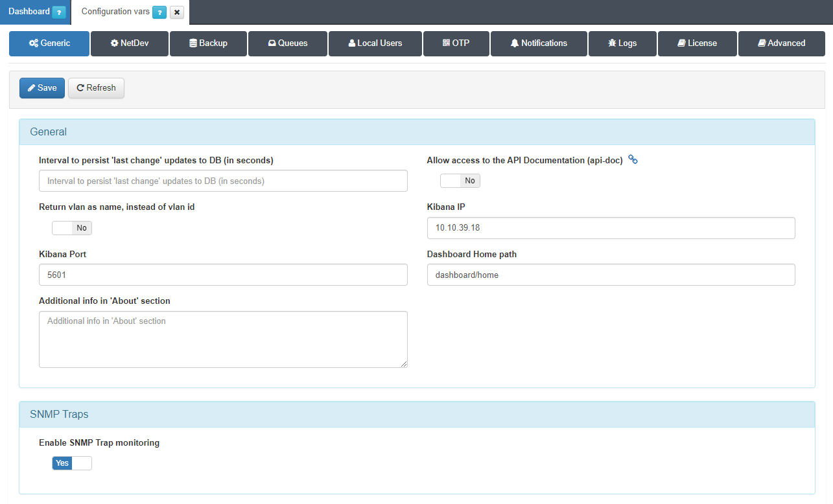
Task: Click the help icon on Configuration vars tab
Action: pyautogui.click(x=159, y=12)
